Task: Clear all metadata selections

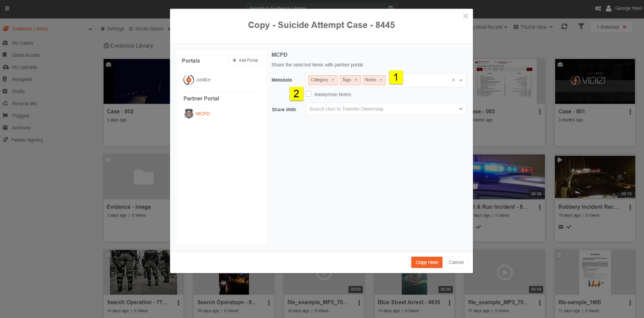Action: coord(453,80)
